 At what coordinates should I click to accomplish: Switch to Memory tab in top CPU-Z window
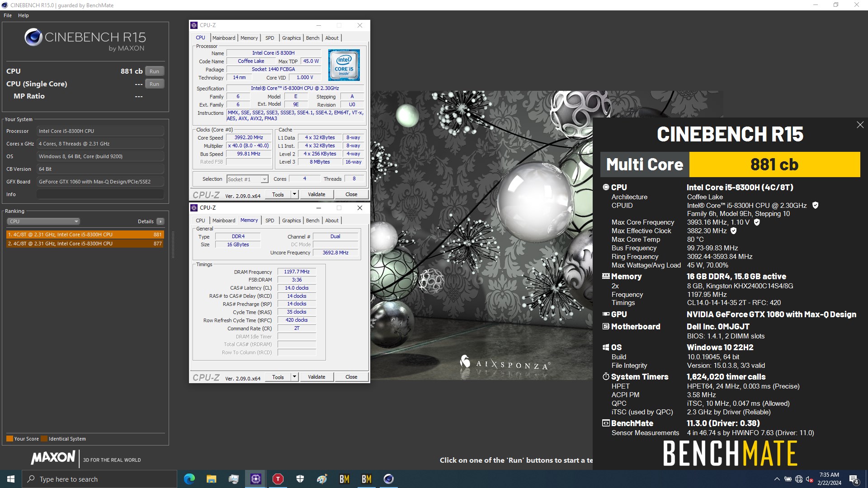[x=249, y=38]
